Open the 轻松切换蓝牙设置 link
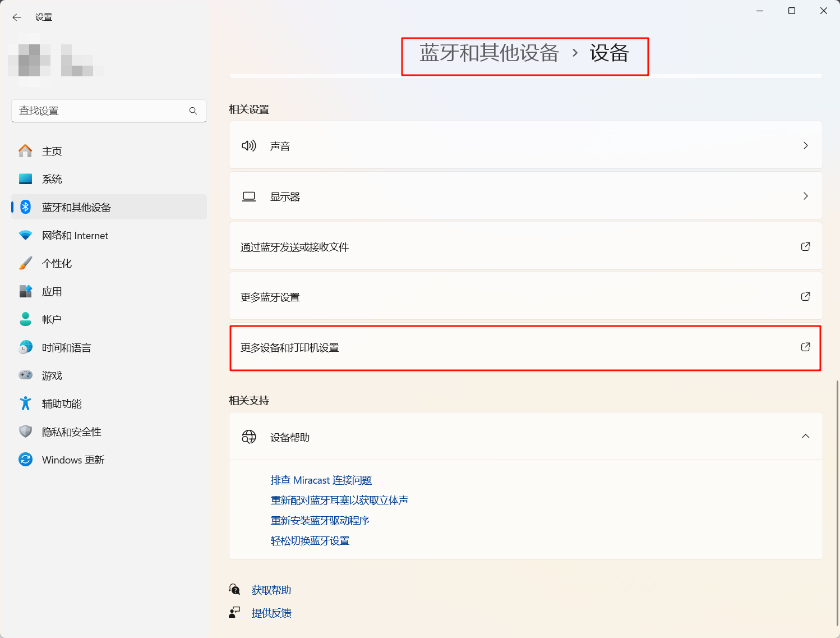 [310, 541]
